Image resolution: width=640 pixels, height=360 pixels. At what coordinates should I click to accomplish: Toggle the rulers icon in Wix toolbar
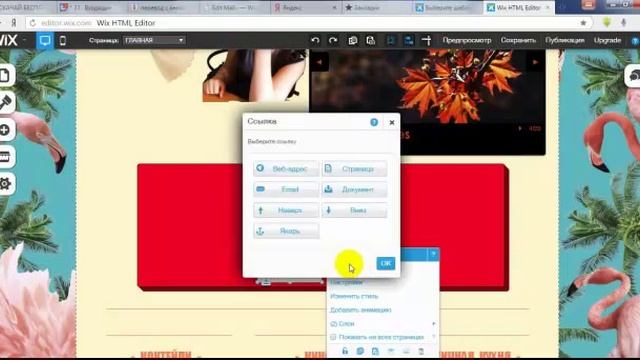[x=427, y=40]
